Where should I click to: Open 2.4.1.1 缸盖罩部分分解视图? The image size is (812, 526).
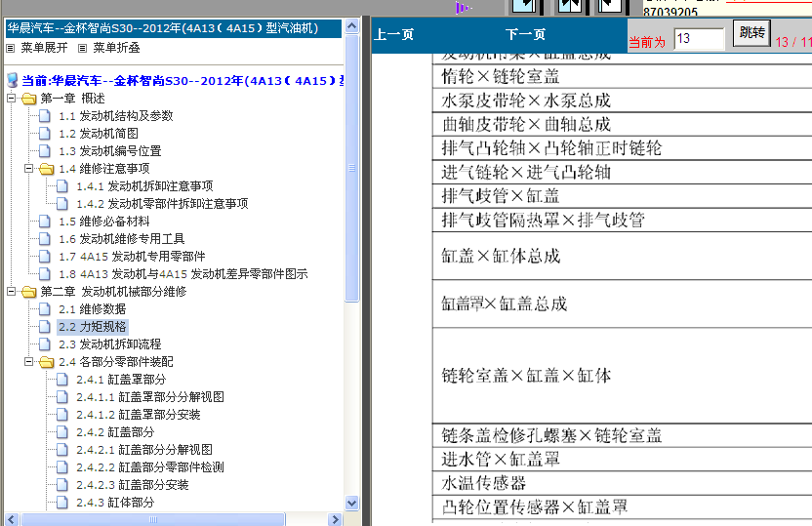click(150, 397)
